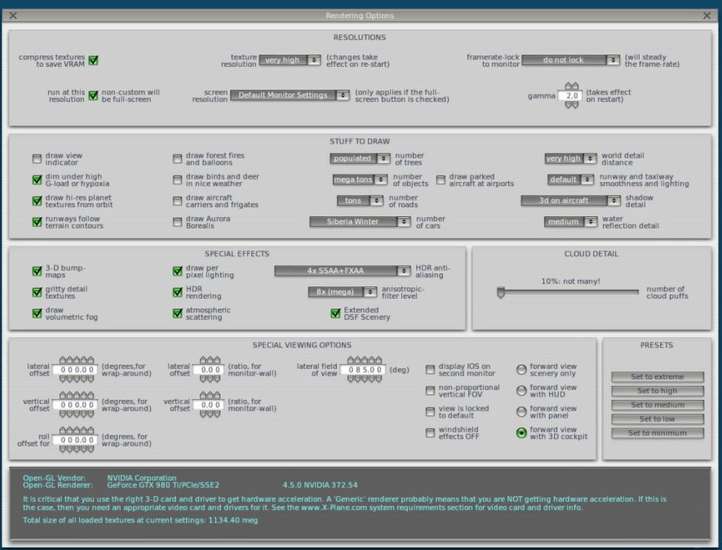Open number of cars dropdown
This screenshot has width=722, height=550.
360,222
